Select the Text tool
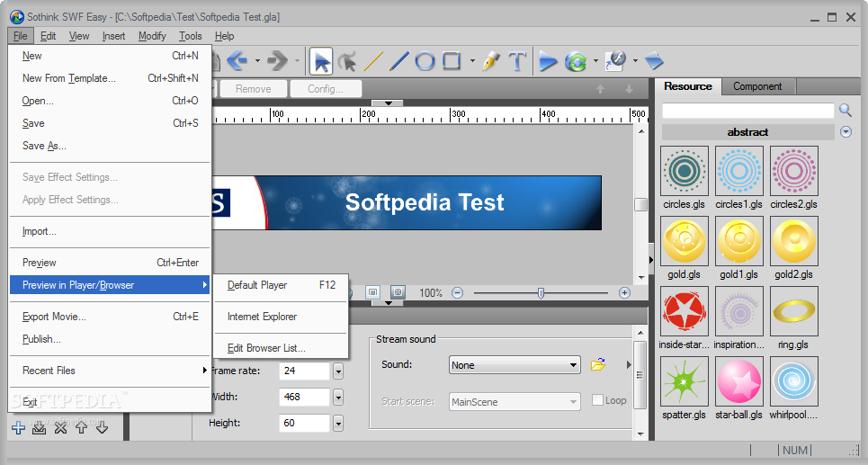The image size is (868, 465). (x=517, y=61)
